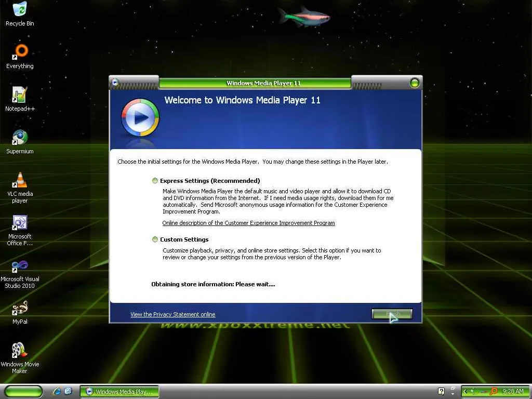Click the 'Obtaining store information: Please wait....' status text
The height and width of the screenshot is (399, 532).
(213, 284)
